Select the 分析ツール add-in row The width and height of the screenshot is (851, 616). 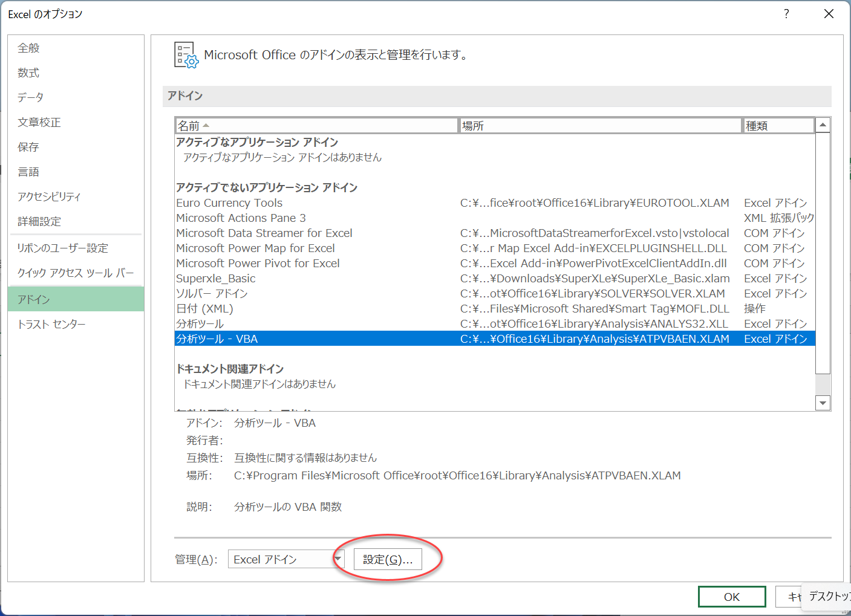pyautogui.click(x=495, y=324)
